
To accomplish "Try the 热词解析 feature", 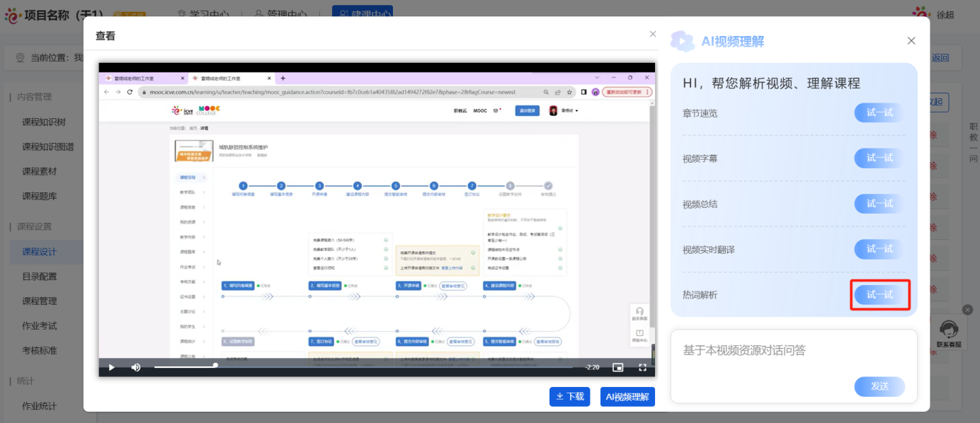I will (879, 294).
